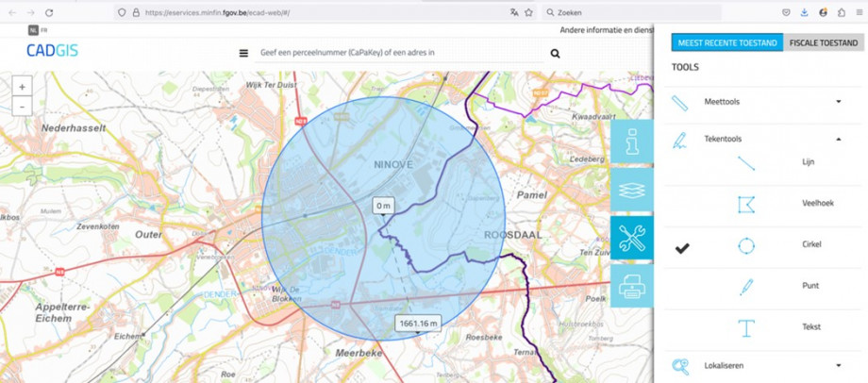Switch to Meest Recente Toestand
868x383 pixels.
(x=726, y=42)
